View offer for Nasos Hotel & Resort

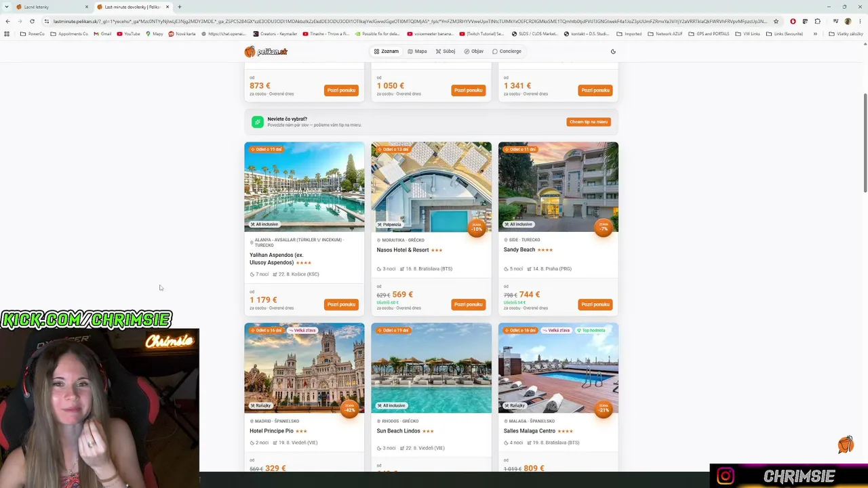[x=469, y=304]
